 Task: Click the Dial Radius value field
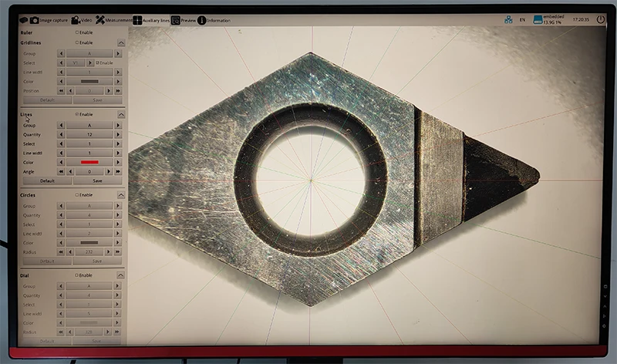coord(89,332)
